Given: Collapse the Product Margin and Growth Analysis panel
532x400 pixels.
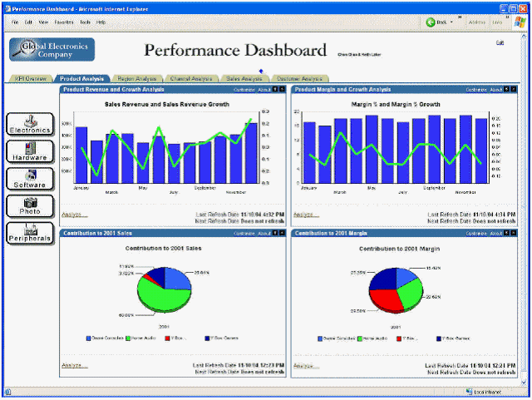Looking at the screenshot, I should 506,89.
